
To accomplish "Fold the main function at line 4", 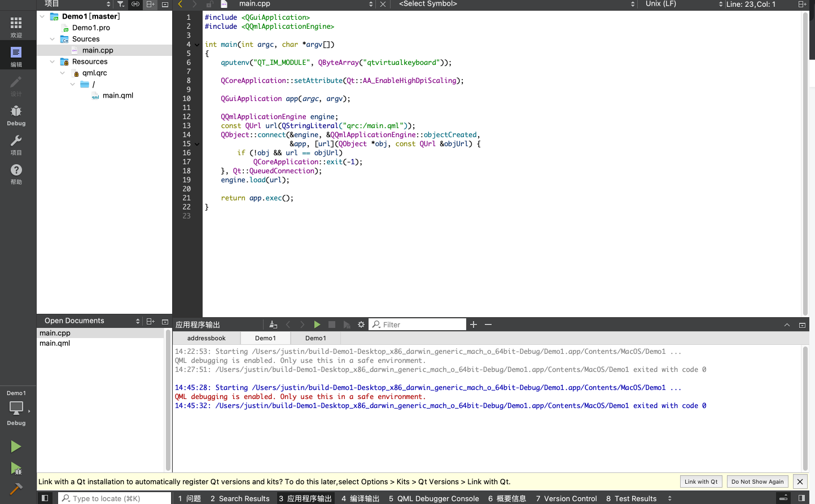I will tap(197, 45).
